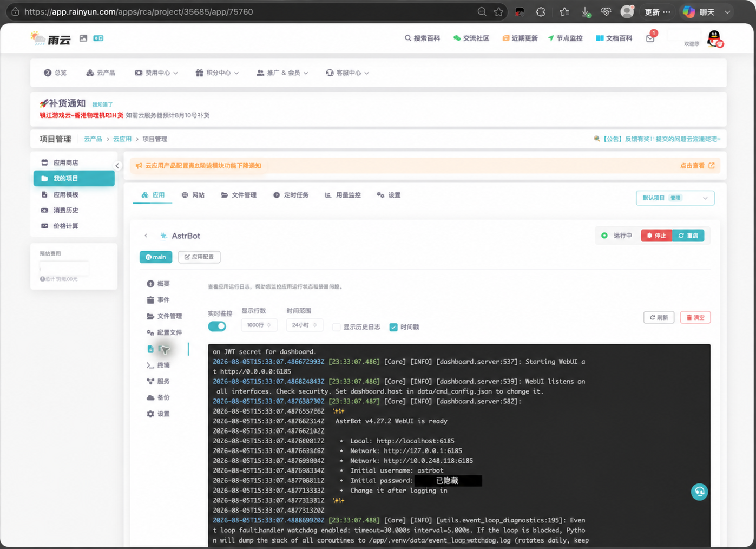This screenshot has width=756, height=549.
Task: Click the browser address bar URL
Action: click(139, 12)
